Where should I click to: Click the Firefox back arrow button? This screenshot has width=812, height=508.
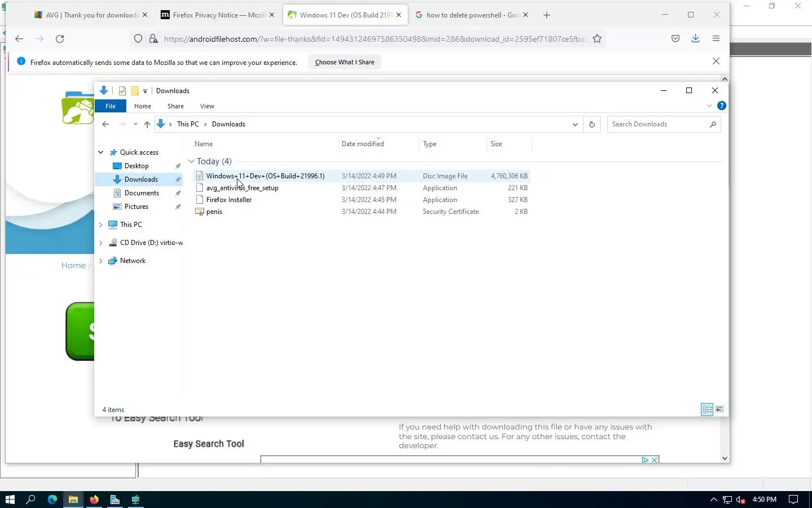tap(19, 39)
